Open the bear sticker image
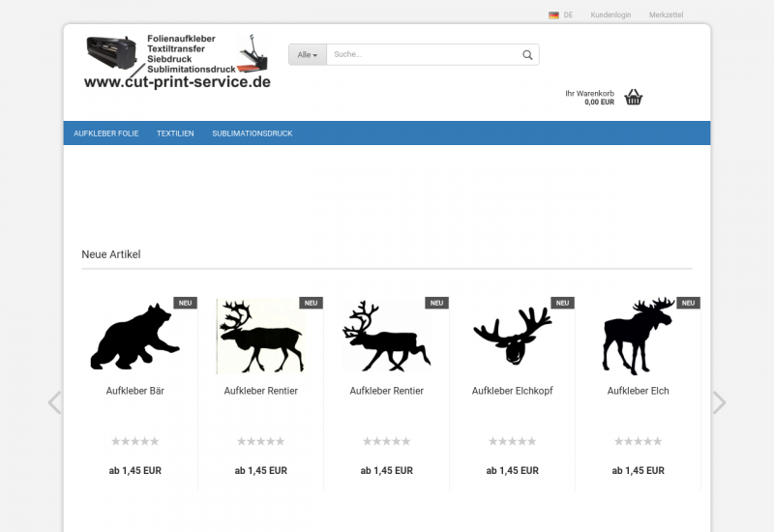 134,337
